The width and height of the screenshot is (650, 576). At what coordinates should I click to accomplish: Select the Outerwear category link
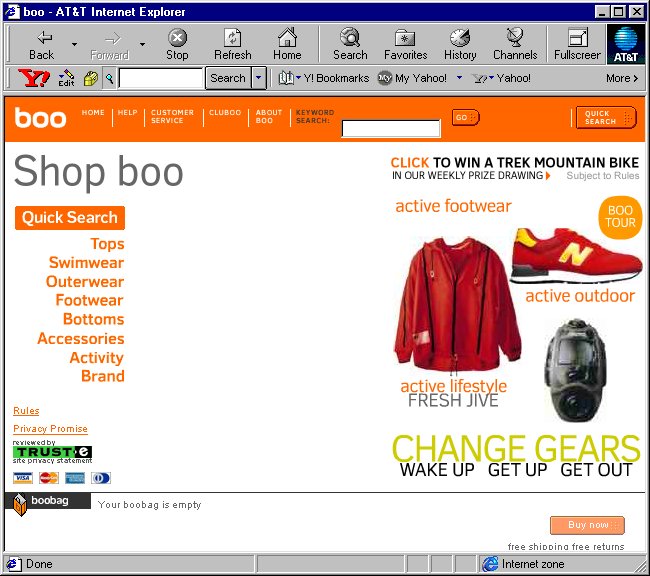[85, 282]
